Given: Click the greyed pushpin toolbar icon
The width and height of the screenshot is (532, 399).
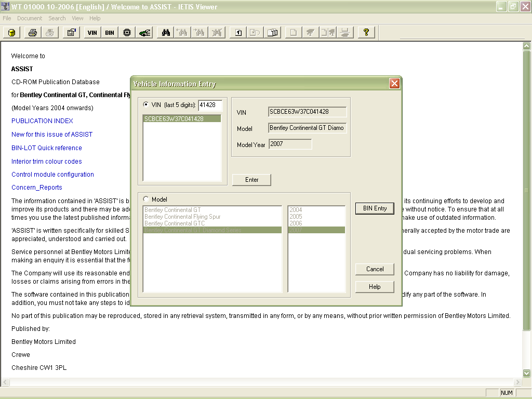Looking at the screenshot, I should [x=311, y=33].
